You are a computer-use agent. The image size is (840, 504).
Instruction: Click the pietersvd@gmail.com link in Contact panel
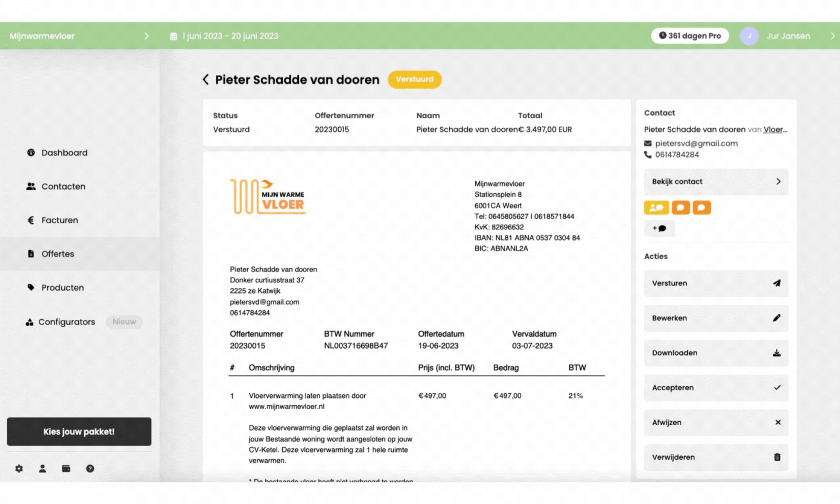pos(696,143)
